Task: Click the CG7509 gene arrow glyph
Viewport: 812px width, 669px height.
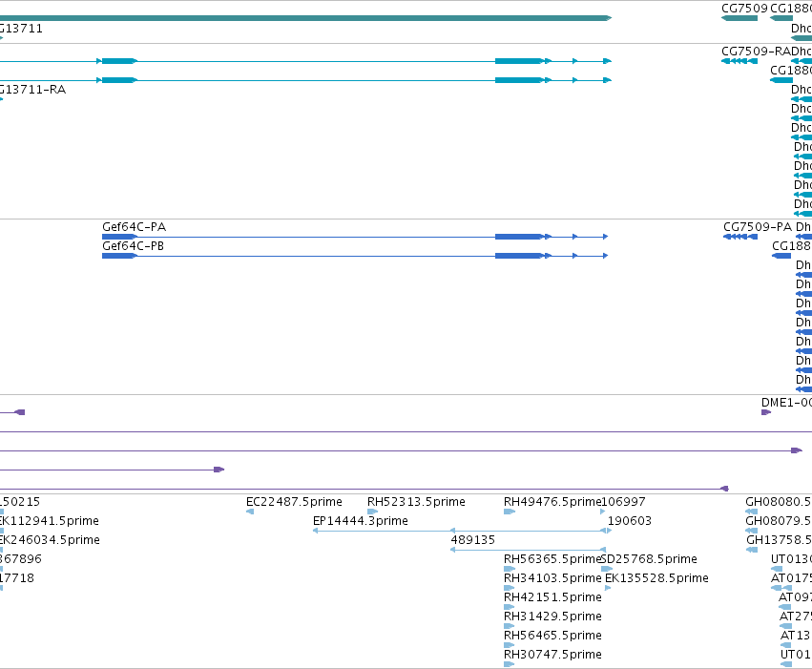Action: 739,19
